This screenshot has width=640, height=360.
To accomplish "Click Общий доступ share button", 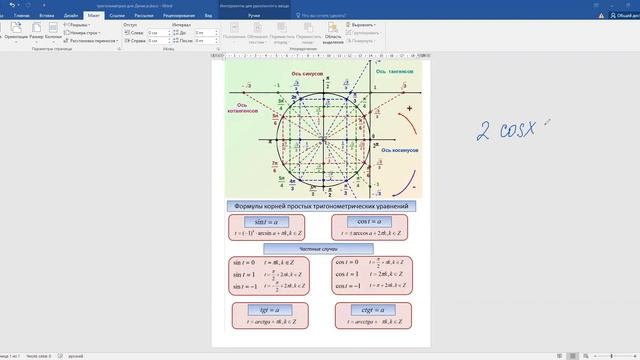I will (625, 16).
